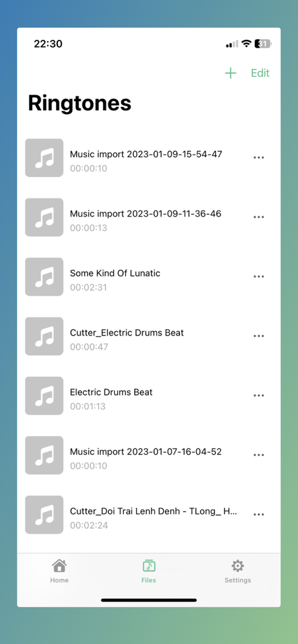The height and width of the screenshot is (644, 298).
Task: Click the battery indicator in status bar
Action: [263, 44]
